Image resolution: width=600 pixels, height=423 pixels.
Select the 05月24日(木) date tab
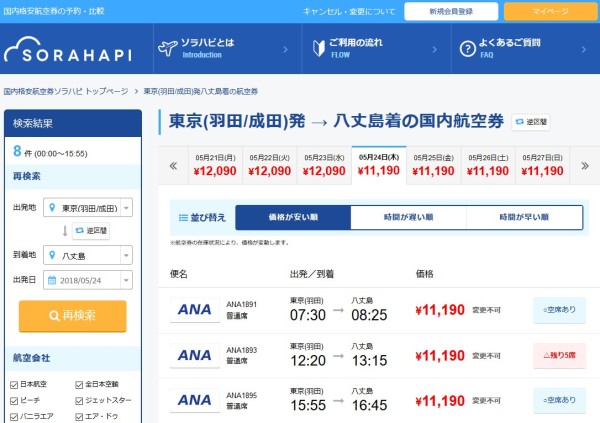point(379,165)
